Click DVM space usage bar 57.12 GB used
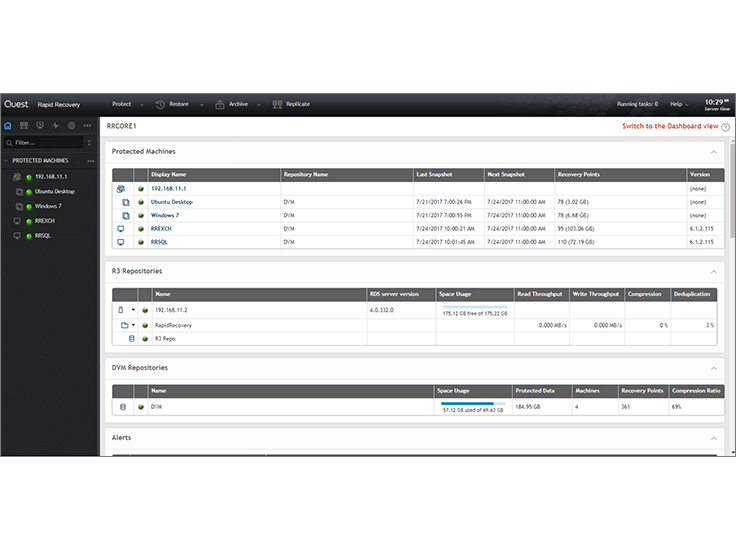The height and width of the screenshot is (550, 736). click(473, 404)
